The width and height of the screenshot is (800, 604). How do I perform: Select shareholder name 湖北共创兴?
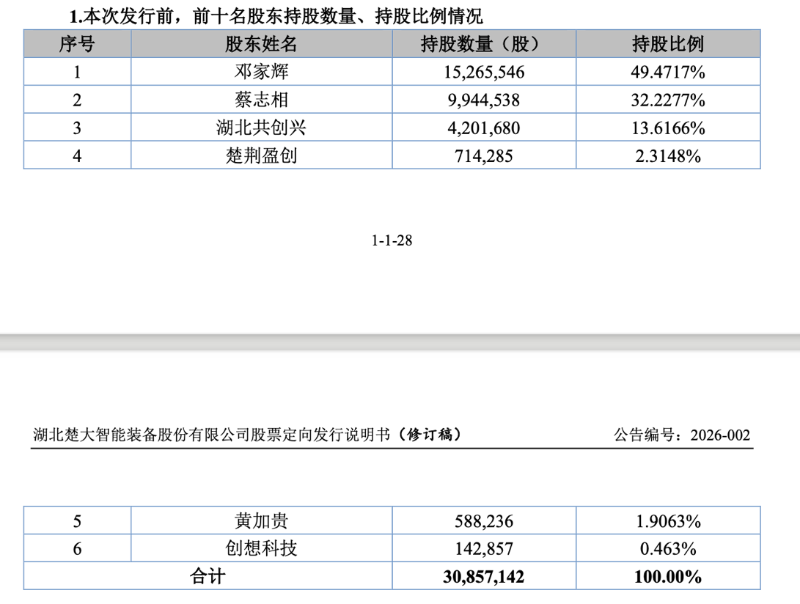260,127
